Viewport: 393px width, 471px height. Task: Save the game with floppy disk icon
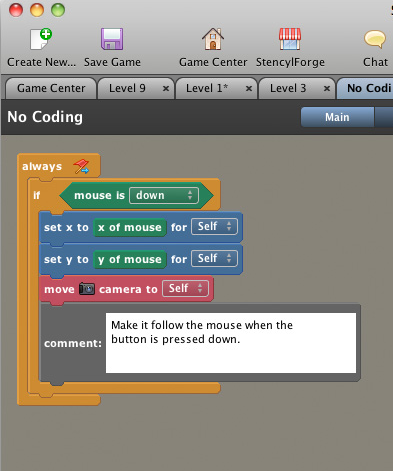tap(112, 39)
